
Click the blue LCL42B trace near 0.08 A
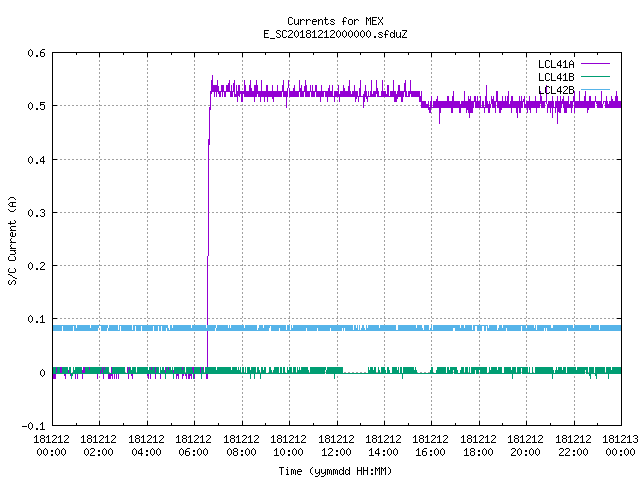(x=337, y=328)
